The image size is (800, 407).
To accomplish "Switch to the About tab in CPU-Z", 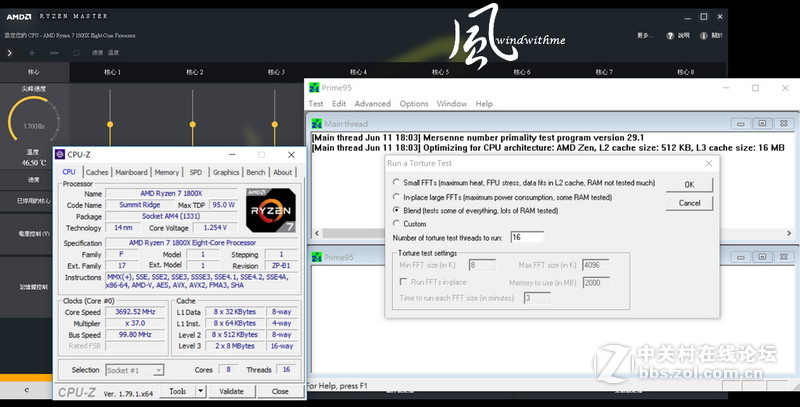I will click(283, 172).
